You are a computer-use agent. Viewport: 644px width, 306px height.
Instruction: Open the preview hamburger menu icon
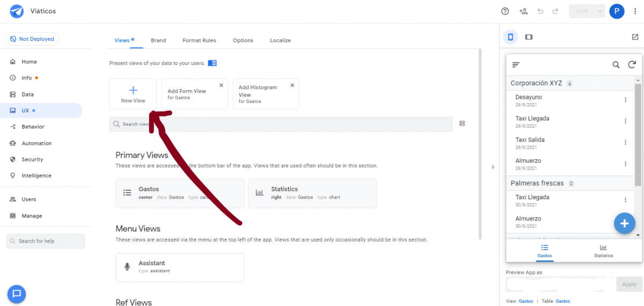516,65
